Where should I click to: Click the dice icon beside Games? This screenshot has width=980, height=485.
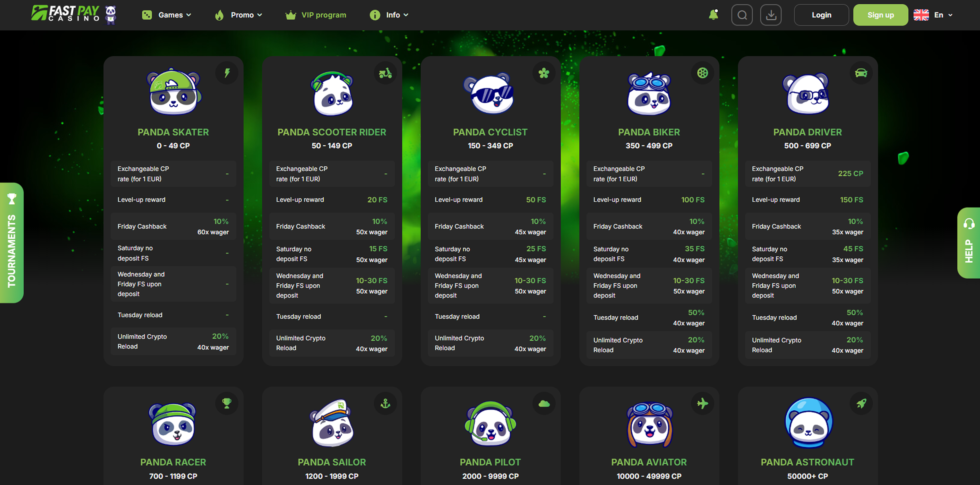click(x=147, y=15)
